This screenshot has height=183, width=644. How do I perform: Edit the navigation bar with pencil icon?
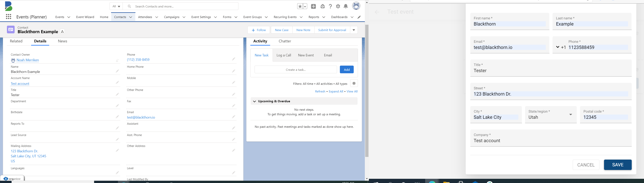click(x=359, y=17)
